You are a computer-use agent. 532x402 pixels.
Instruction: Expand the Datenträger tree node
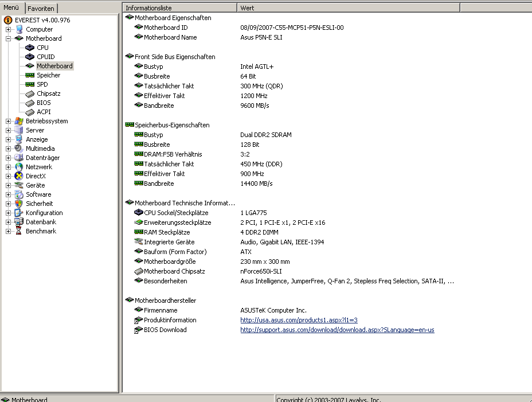click(x=9, y=158)
